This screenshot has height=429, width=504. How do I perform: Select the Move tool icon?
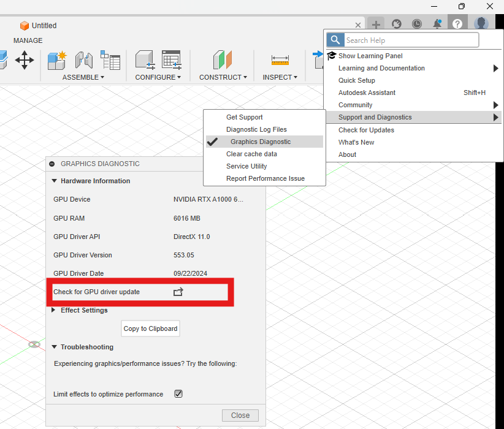click(x=25, y=59)
